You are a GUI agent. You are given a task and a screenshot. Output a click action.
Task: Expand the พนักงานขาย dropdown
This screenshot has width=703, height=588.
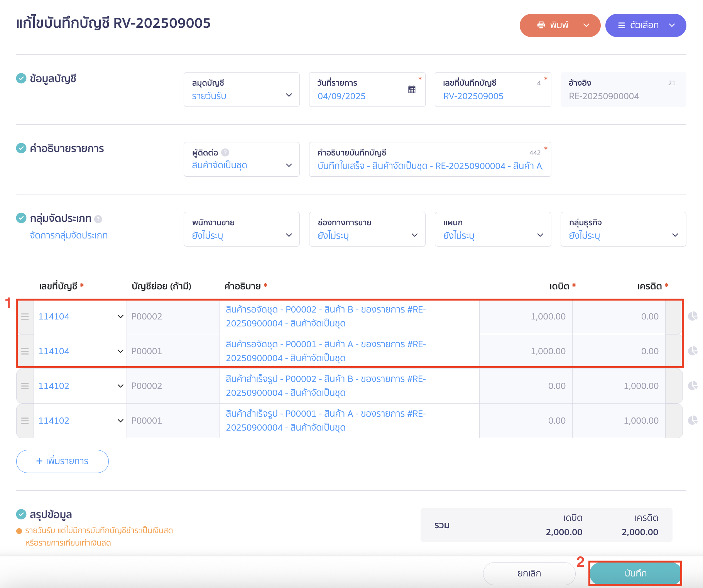(x=242, y=229)
